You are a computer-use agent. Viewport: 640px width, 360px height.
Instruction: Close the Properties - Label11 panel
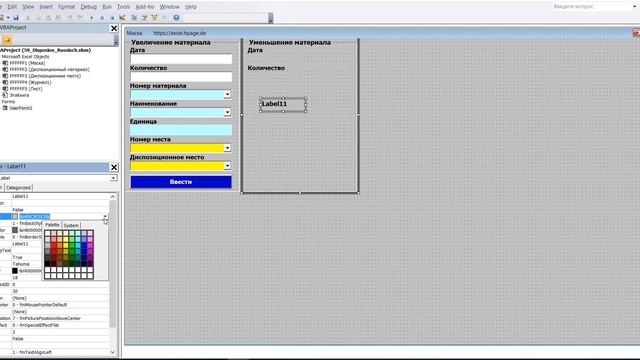tap(114, 167)
